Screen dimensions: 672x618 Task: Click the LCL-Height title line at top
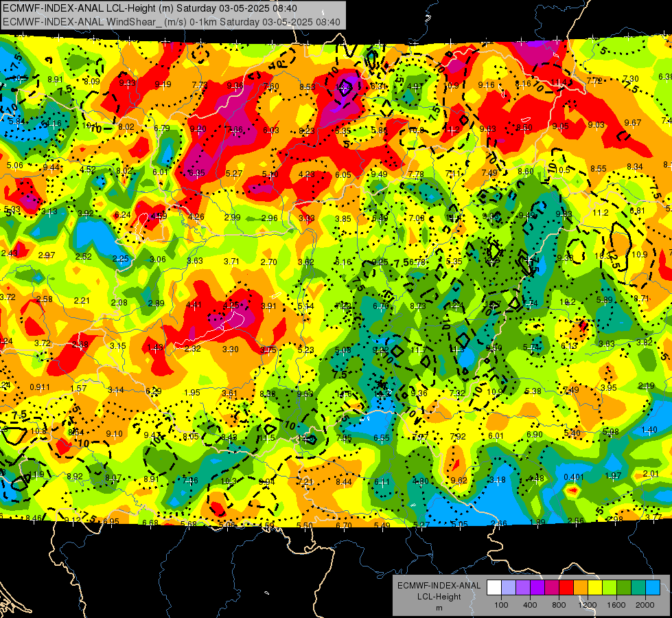click(150, 8)
